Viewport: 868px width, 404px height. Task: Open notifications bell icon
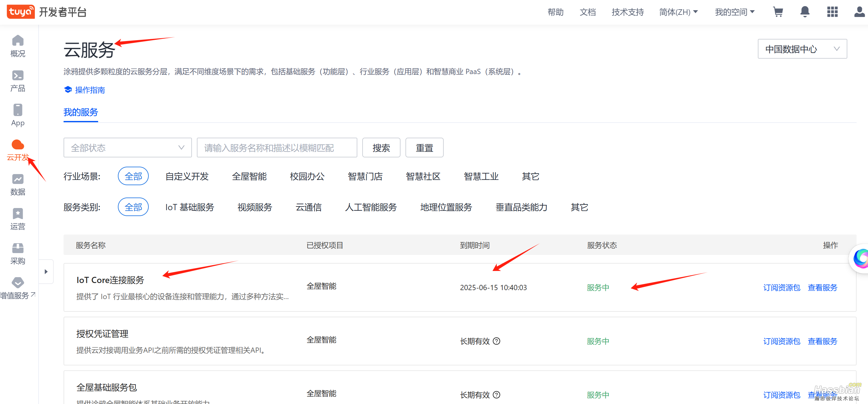pyautogui.click(x=805, y=12)
